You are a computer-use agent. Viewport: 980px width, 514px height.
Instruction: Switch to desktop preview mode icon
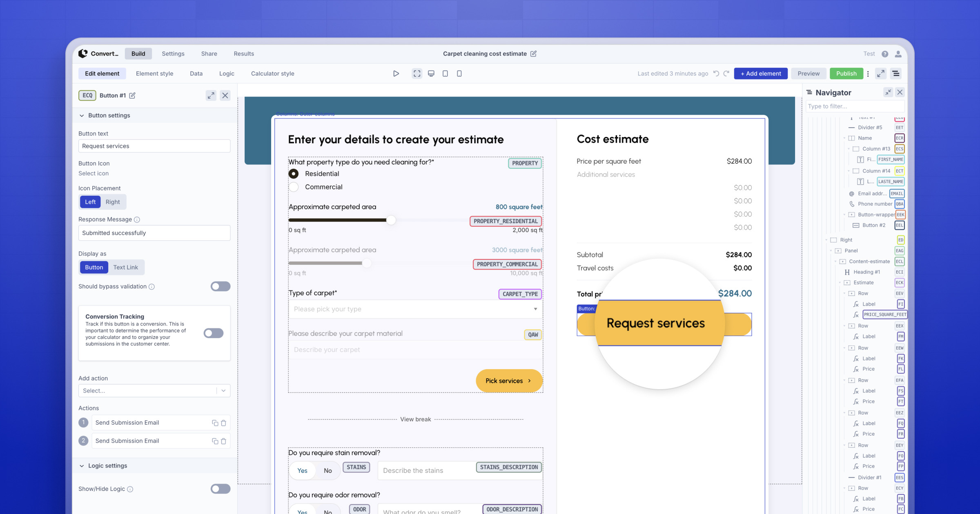click(431, 73)
